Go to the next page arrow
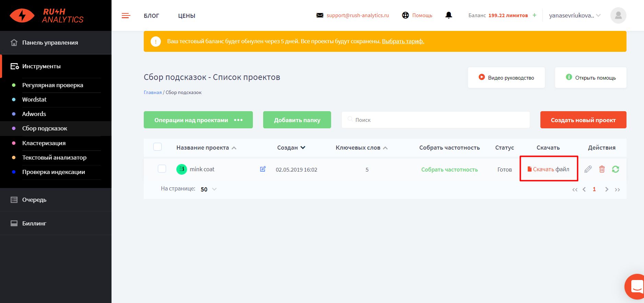This screenshot has width=644, height=303. point(607,189)
